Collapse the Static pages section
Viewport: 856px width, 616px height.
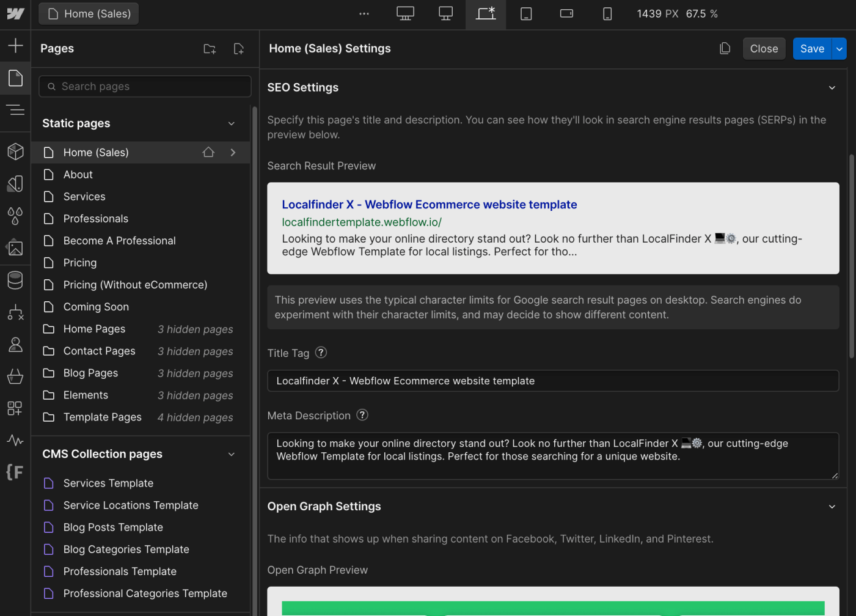[232, 123]
